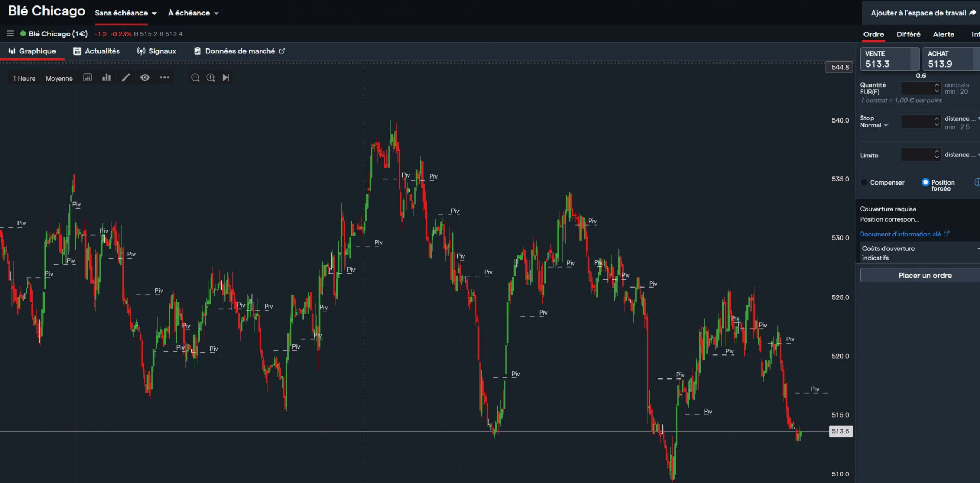Image resolution: width=980 pixels, height=483 pixels.
Task: Switch to the Actualités tab
Action: 96,51
